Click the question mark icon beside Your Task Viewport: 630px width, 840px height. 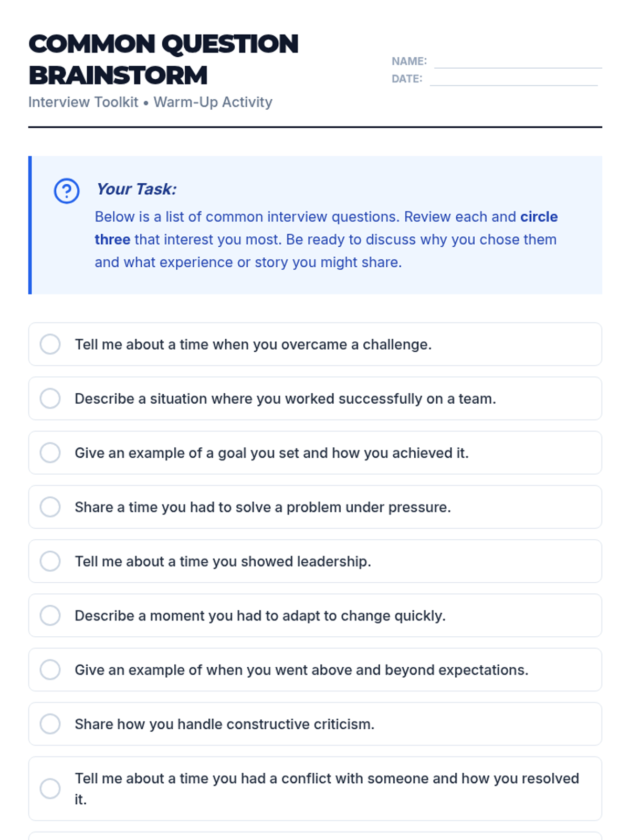click(67, 191)
